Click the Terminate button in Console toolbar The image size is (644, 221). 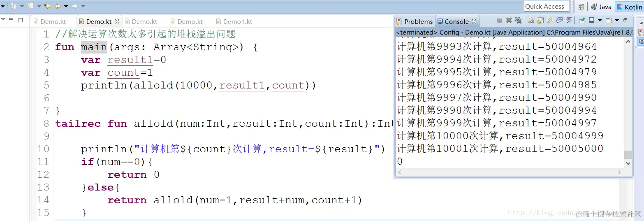pos(499,20)
